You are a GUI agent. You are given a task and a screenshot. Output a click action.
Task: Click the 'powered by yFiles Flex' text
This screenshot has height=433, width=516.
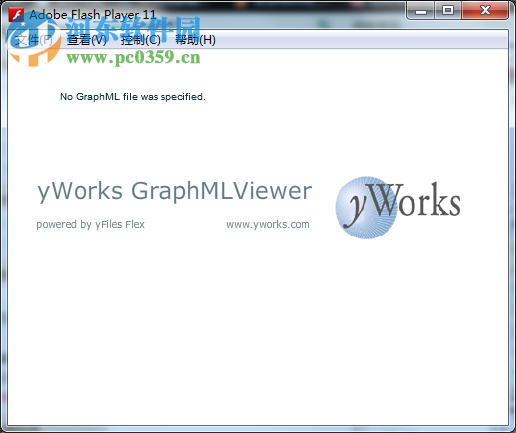[x=90, y=224]
